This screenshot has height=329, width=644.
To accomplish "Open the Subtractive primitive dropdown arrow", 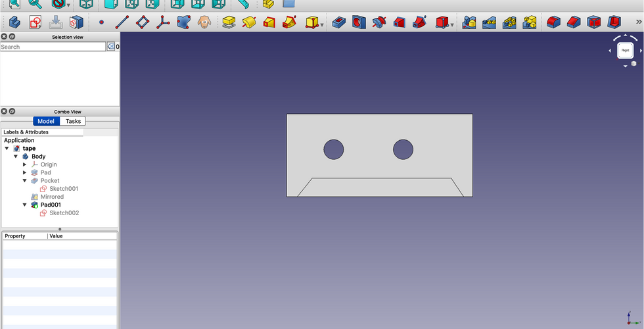I will pyautogui.click(x=452, y=25).
